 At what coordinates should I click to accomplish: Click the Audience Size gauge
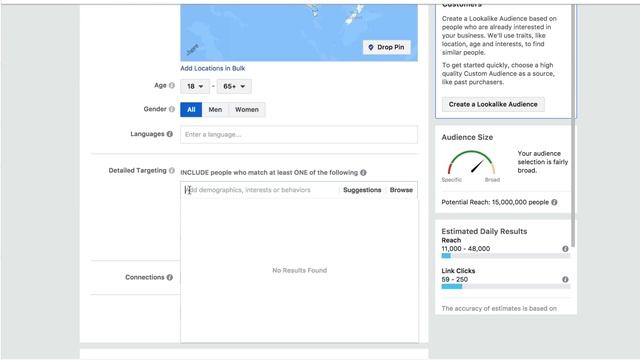[x=471, y=163]
